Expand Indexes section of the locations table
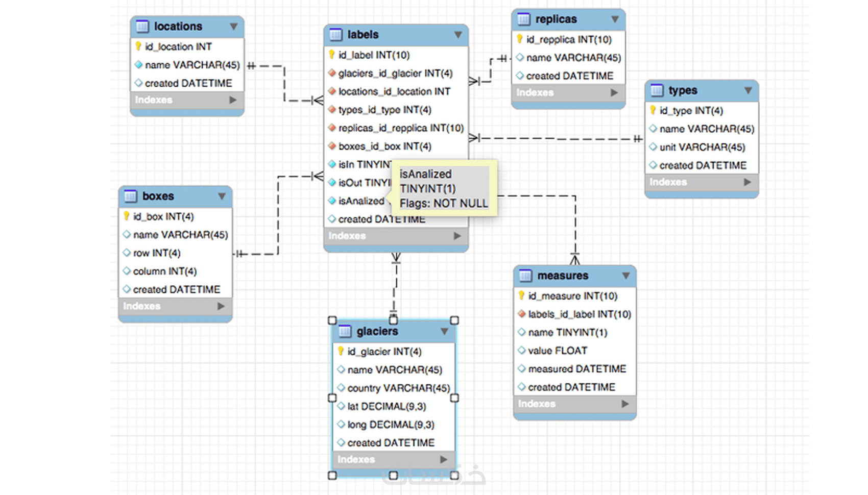868x495 pixels. [233, 100]
